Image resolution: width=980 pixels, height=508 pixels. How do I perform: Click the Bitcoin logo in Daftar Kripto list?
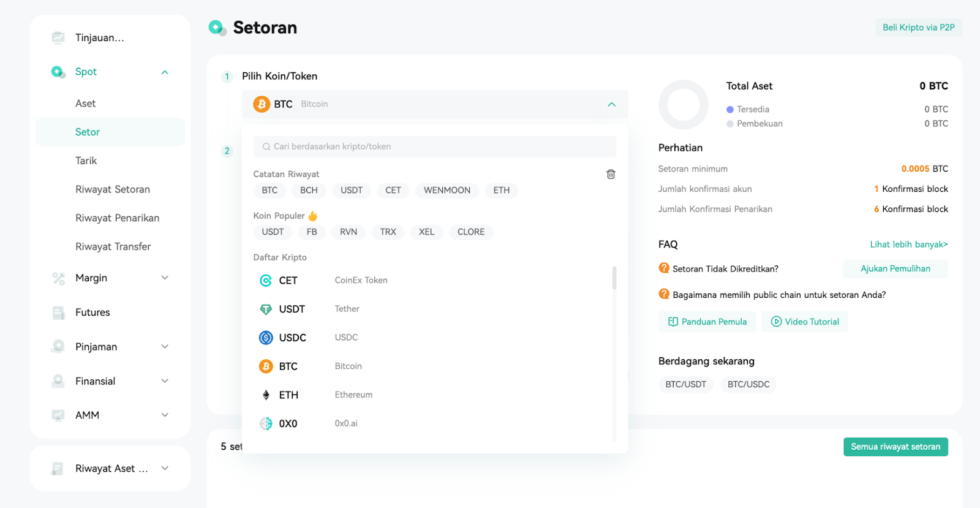(266, 366)
